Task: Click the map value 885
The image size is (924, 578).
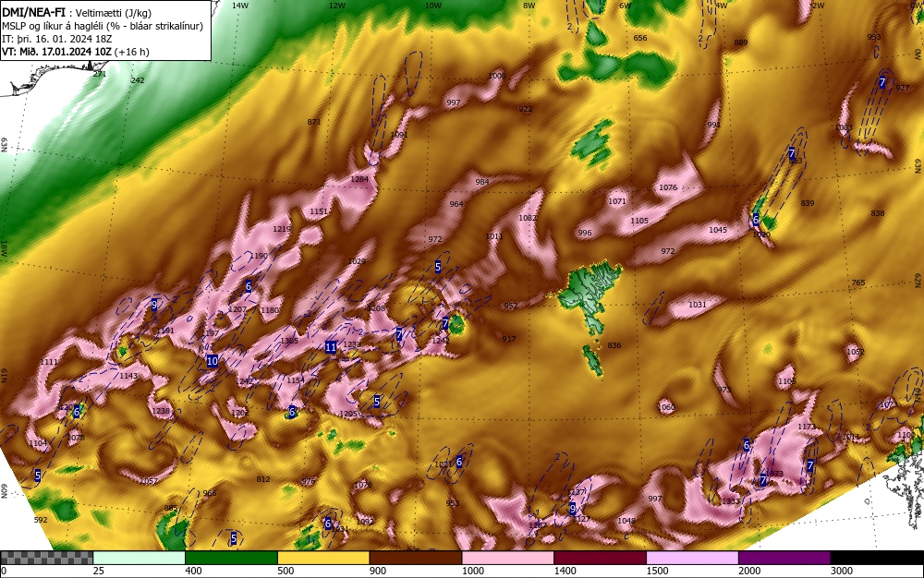Action: pos(170,508)
